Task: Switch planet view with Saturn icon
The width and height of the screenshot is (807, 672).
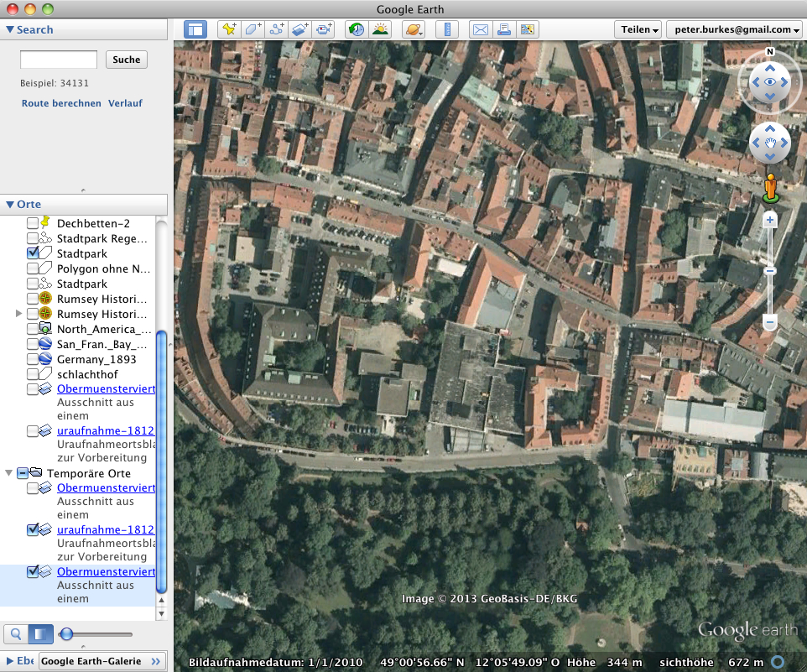Action: [414, 29]
